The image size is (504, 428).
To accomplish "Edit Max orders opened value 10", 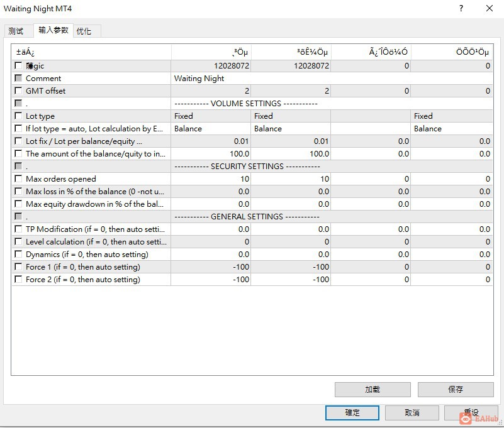I will tap(211, 179).
